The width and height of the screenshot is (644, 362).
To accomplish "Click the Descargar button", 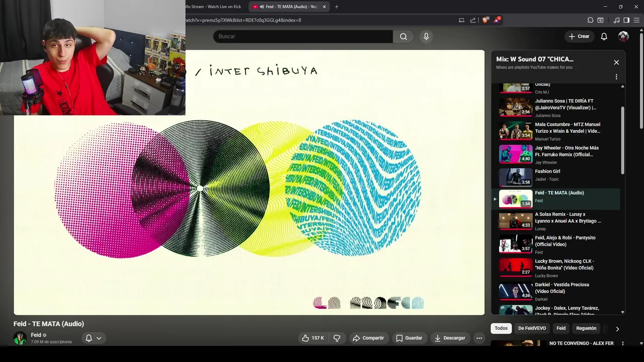I will click(450, 338).
